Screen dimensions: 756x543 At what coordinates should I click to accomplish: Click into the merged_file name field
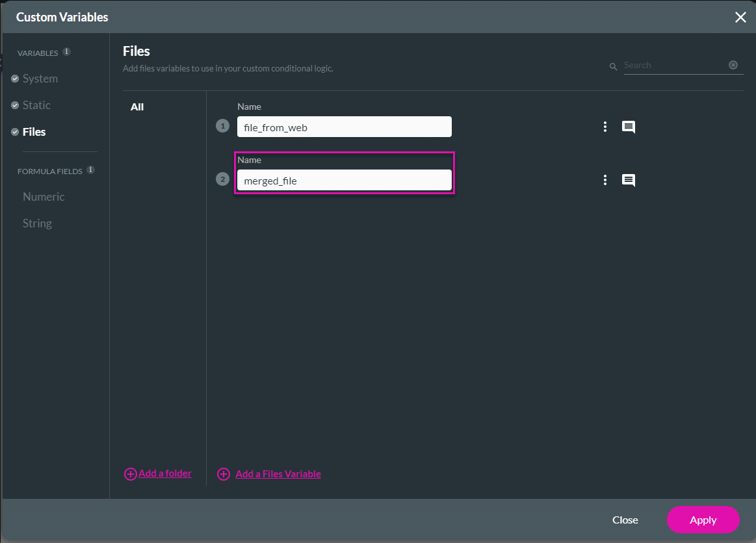click(x=344, y=181)
